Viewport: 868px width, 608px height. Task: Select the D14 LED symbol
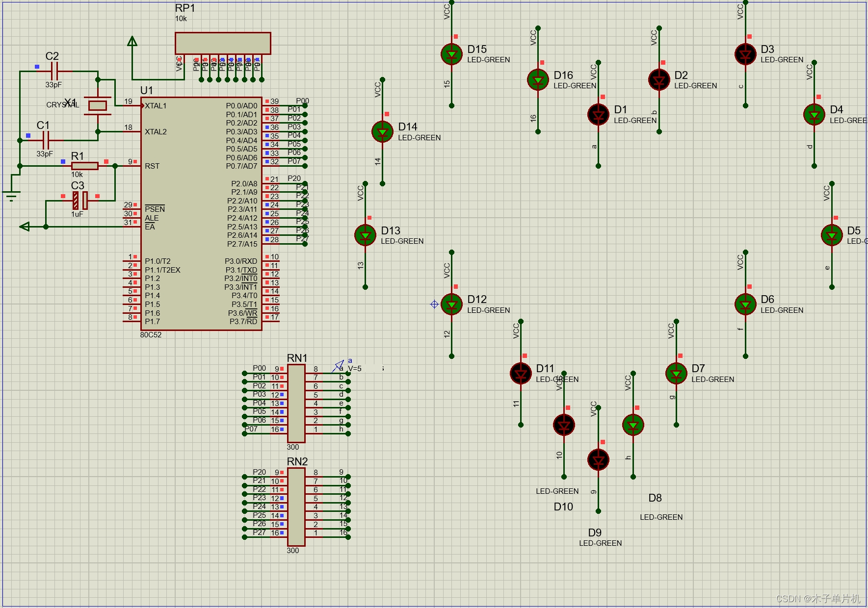(x=382, y=132)
